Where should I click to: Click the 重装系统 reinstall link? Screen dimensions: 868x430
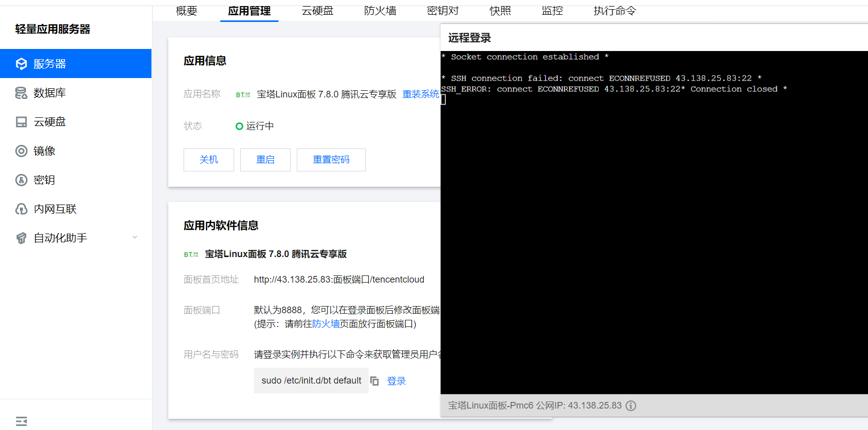(421, 94)
